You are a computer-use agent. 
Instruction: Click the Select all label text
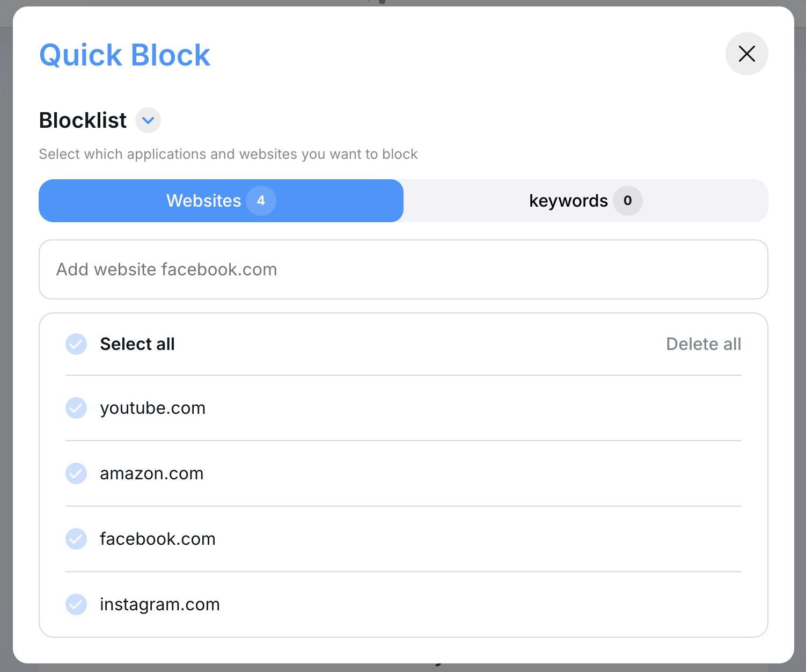tap(137, 344)
